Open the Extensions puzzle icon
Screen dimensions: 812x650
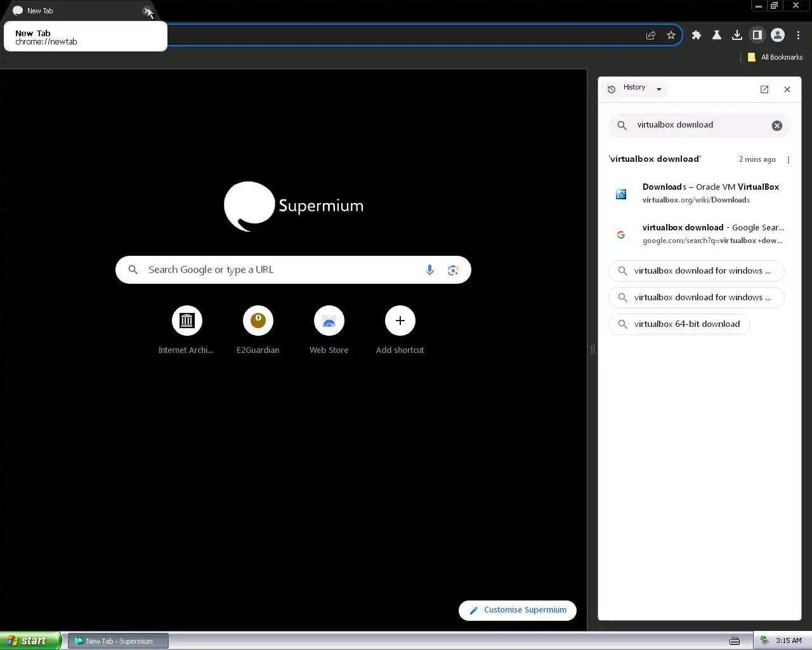[x=697, y=36]
